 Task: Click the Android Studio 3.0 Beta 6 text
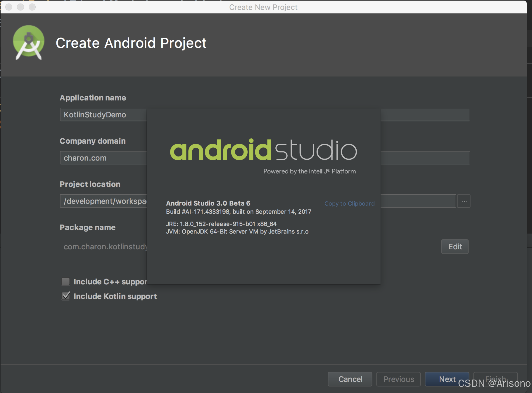tap(208, 203)
